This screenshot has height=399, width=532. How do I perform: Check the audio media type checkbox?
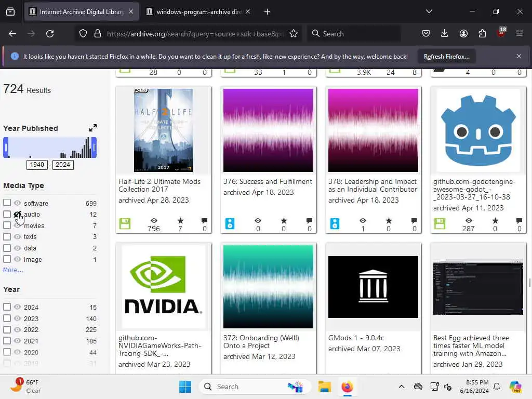[x=7, y=214]
